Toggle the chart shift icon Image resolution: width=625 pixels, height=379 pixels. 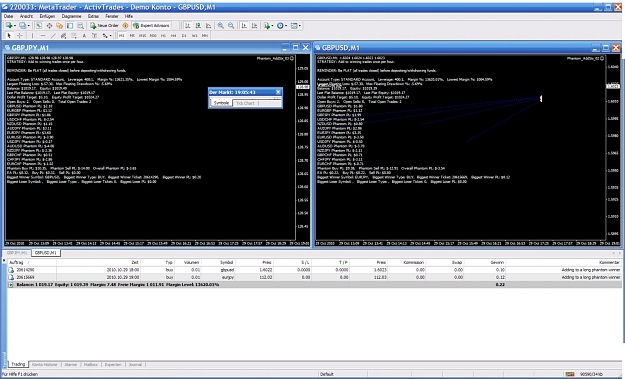click(x=254, y=26)
